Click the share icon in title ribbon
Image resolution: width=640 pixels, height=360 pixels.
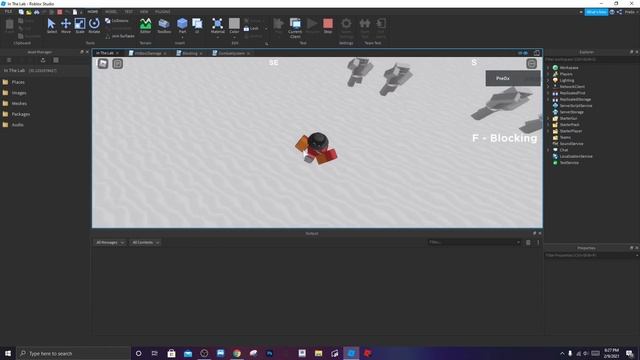pos(619,12)
